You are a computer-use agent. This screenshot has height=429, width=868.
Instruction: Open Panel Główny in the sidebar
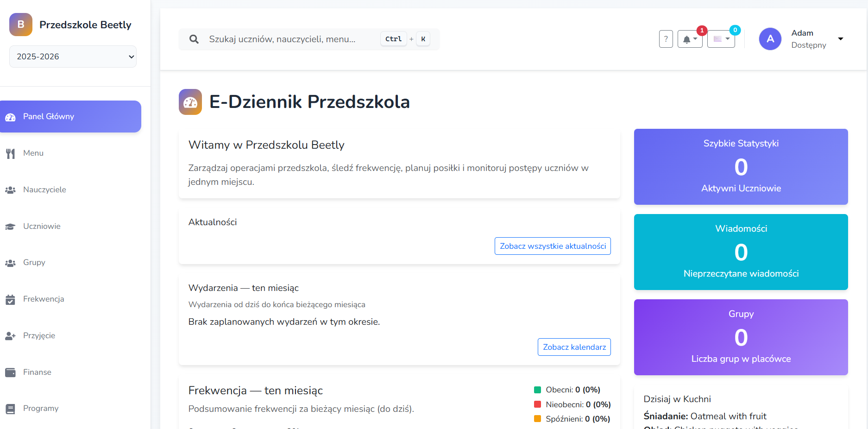pyautogui.click(x=70, y=116)
